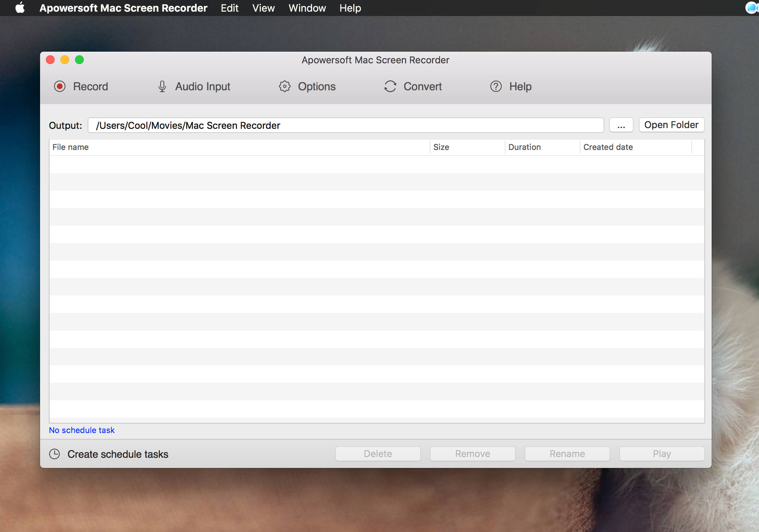This screenshot has width=759, height=532.
Task: Click the Create schedule tasks label
Action: (x=118, y=454)
